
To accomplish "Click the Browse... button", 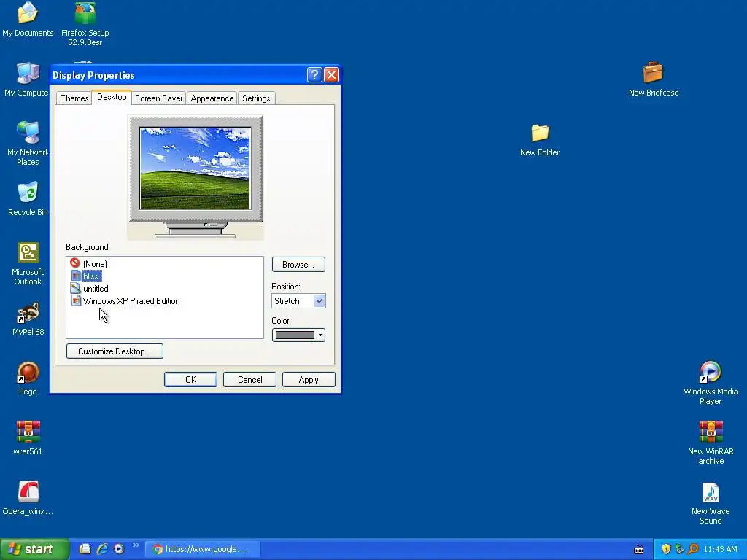I will point(298,264).
